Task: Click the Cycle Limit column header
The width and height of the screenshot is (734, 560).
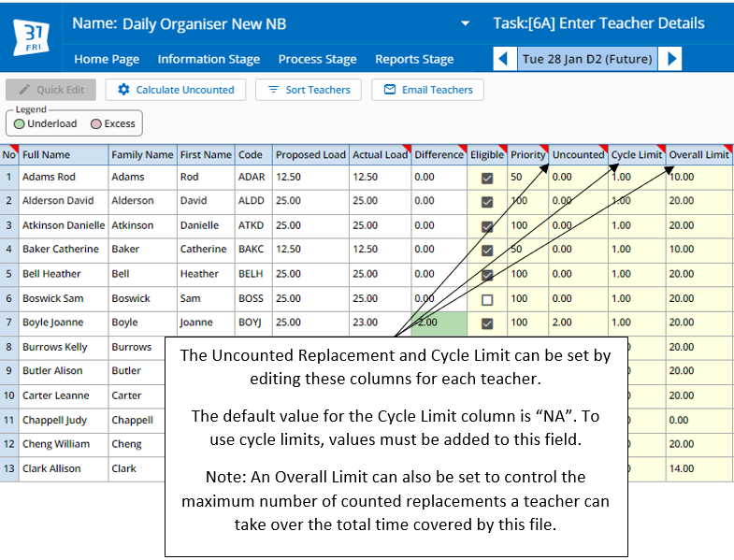Action: (x=637, y=154)
